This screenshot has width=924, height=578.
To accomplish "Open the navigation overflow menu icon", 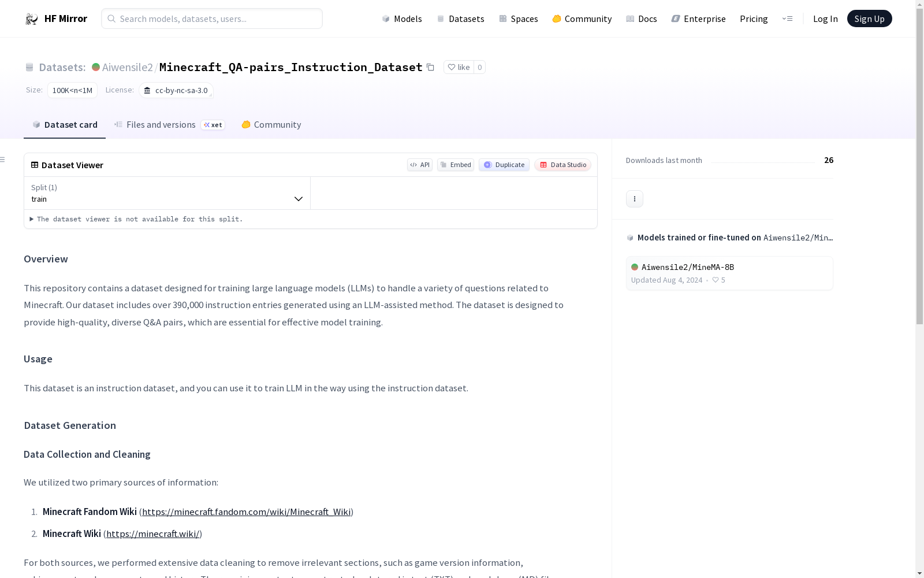I will click(787, 18).
